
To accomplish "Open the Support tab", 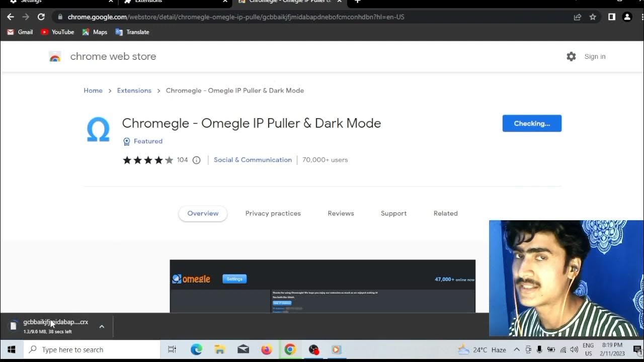I will point(393,213).
